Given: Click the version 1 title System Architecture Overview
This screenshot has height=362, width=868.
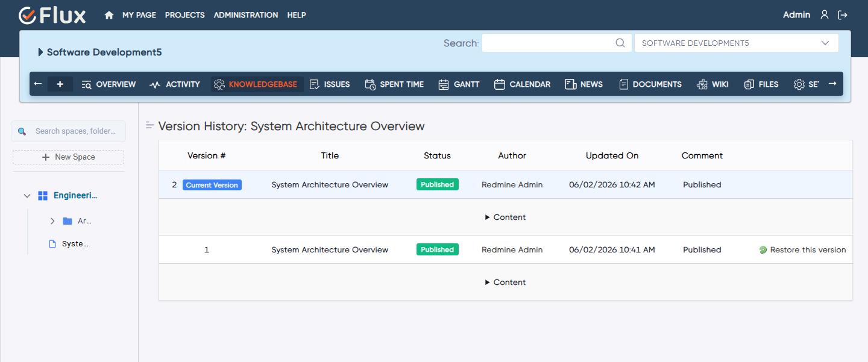Looking at the screenshot, I should 330,250.
